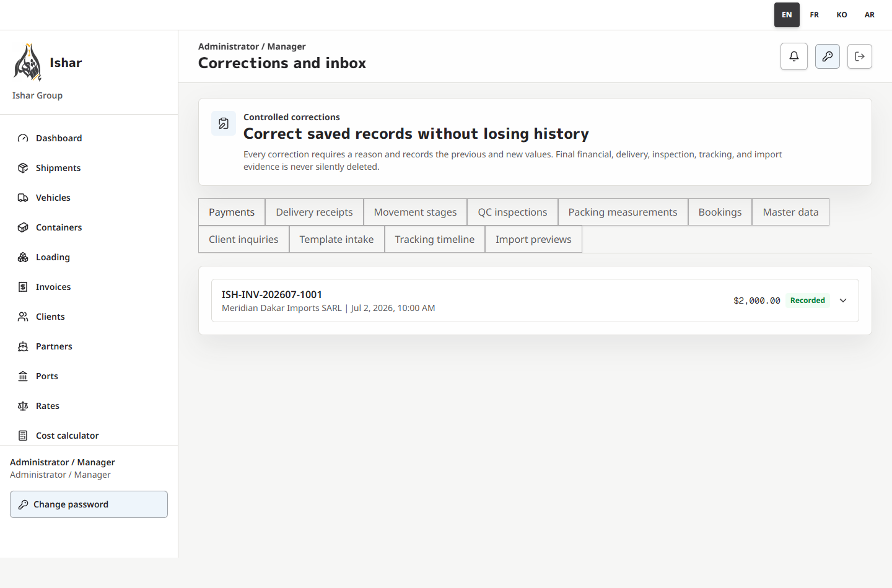Go to QC inspections tab
Screen dimensions: 892x588
coord(512,212)
